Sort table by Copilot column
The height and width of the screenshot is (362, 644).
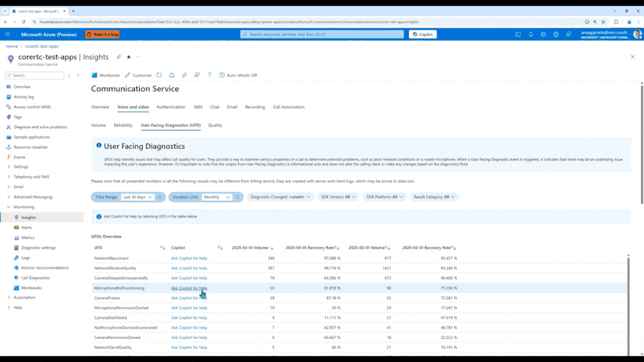(x=220, y=248)
